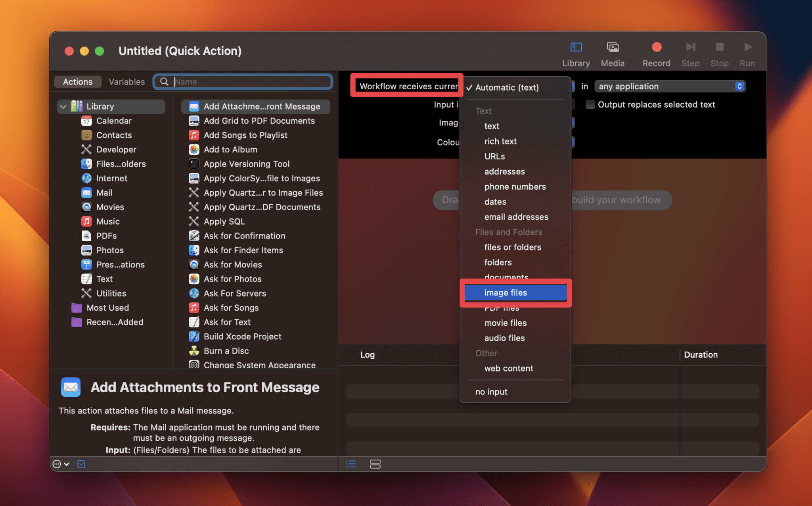
Task: Toggle the checkbox at the bottom-left action pane
Action: pyautogui.click(x=81, y=464)
